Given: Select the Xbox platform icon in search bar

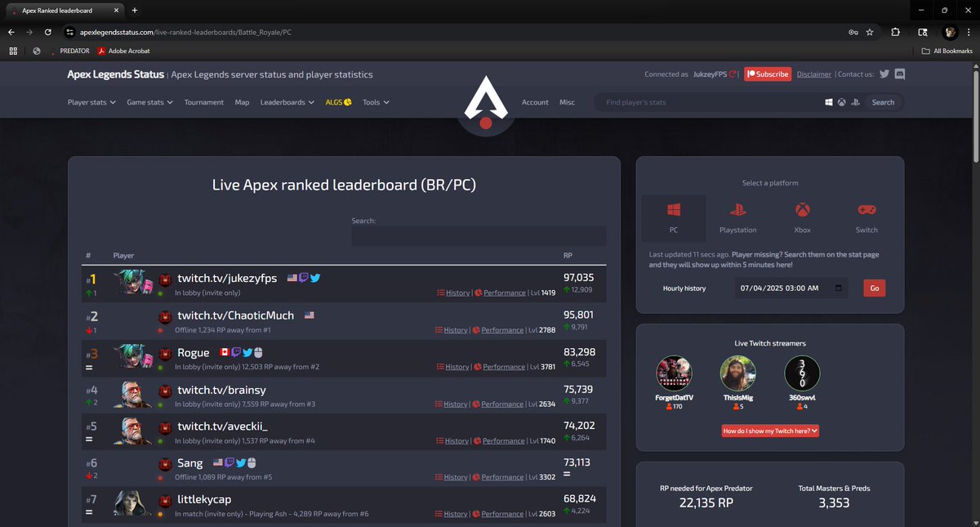Looking at the screenshot, I should [x=841, y=102].
